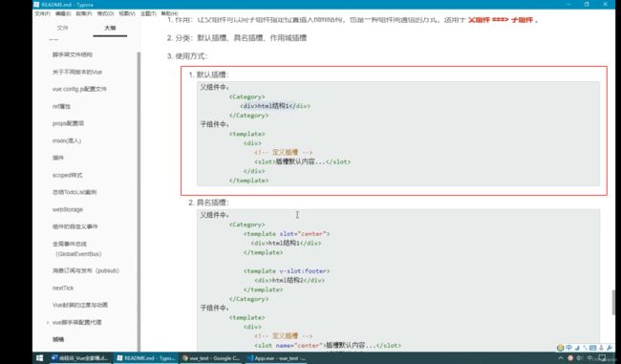Click the 2. 具名插槽: list heading

click(208, 203)
